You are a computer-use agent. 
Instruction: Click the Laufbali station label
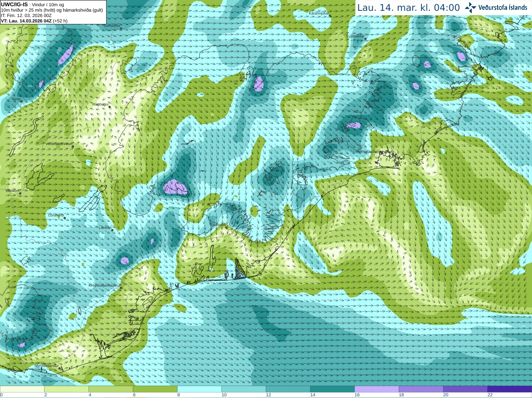click(x=105, y=228)
